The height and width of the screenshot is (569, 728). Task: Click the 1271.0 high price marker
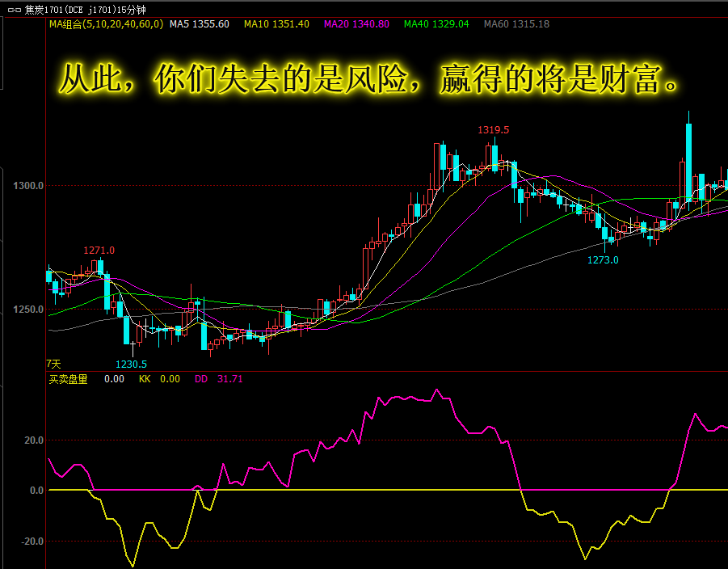99,251
